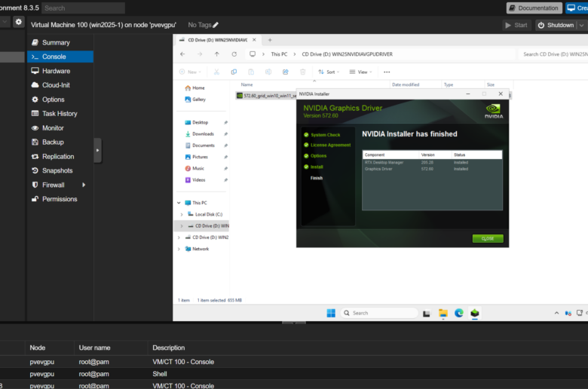
Task: Click This PC in the address breadcrumb
Action: 279,54
